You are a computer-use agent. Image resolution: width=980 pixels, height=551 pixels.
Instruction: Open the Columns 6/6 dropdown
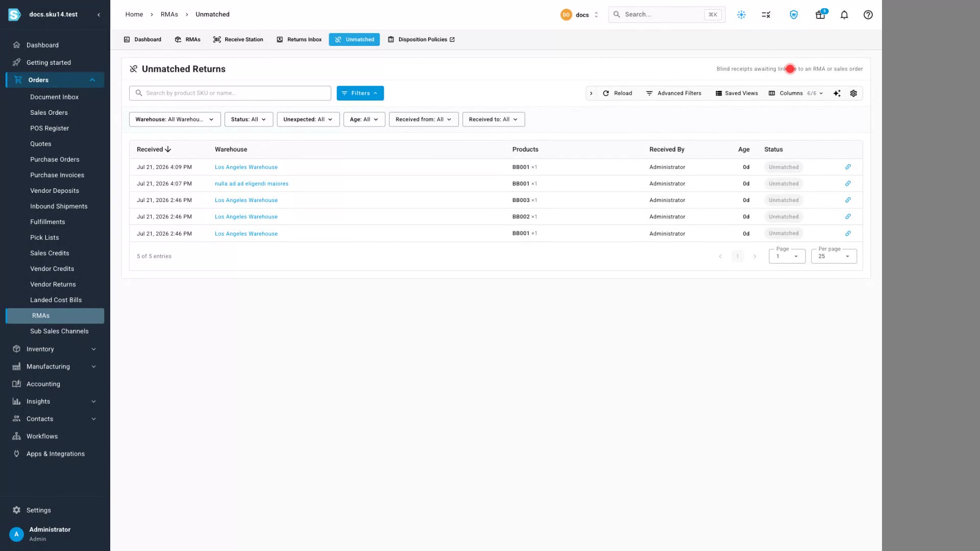pyautogui.click(x=796, y=93)
